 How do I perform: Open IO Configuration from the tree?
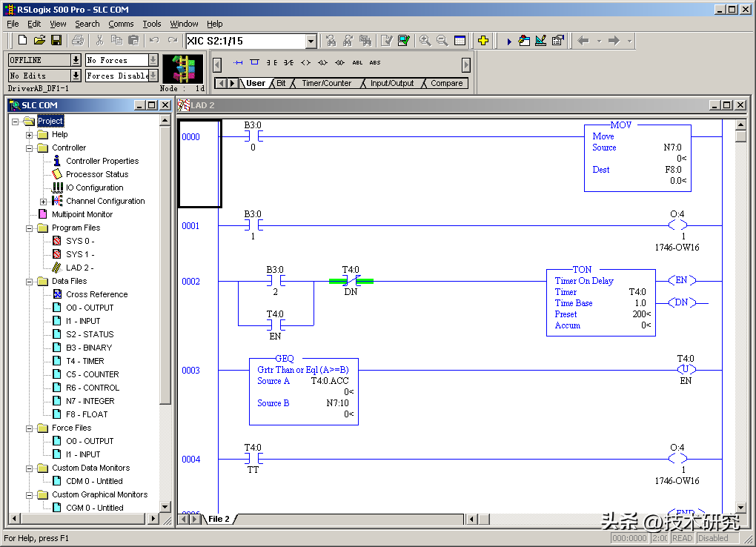[x=94, y=188]
